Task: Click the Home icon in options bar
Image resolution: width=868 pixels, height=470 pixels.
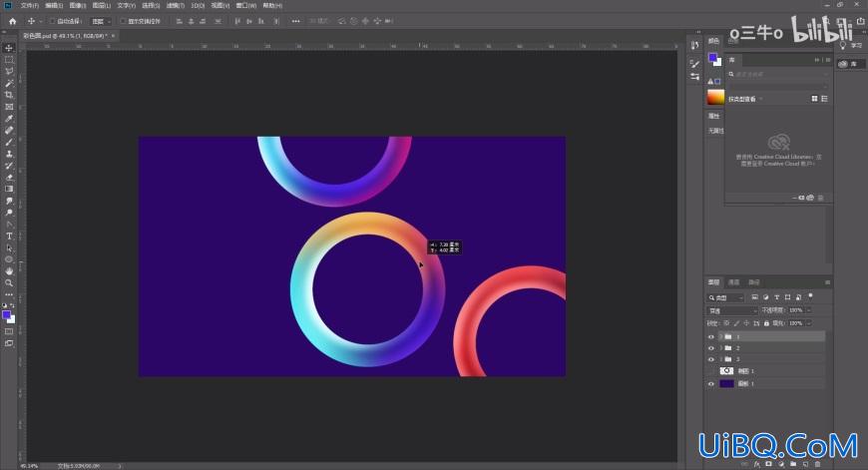Action: coord(12,21)
